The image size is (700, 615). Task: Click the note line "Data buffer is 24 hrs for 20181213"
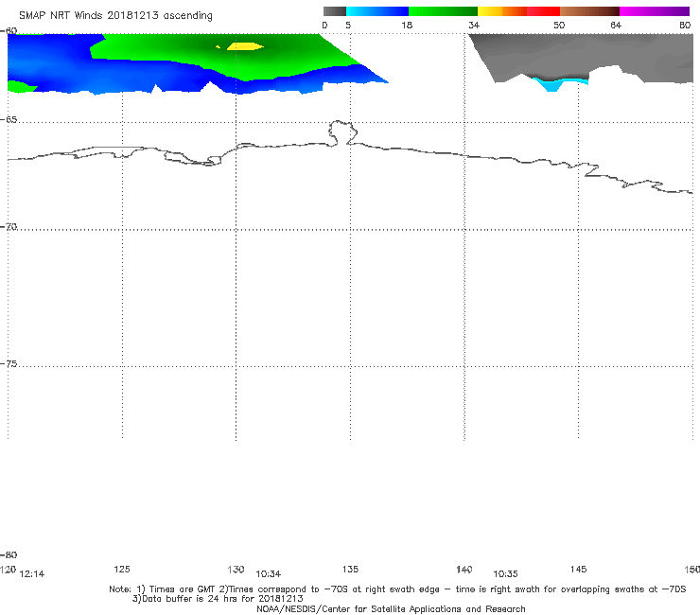(218, 599)
